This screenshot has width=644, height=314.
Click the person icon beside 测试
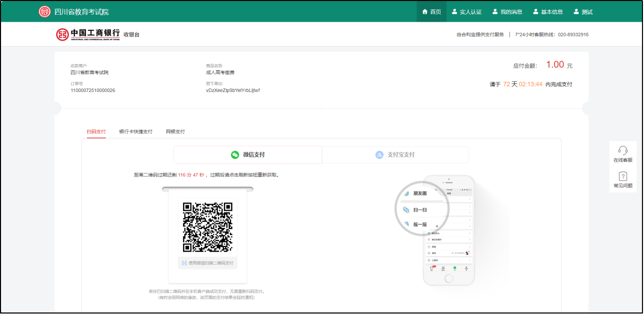pos(576,12)
